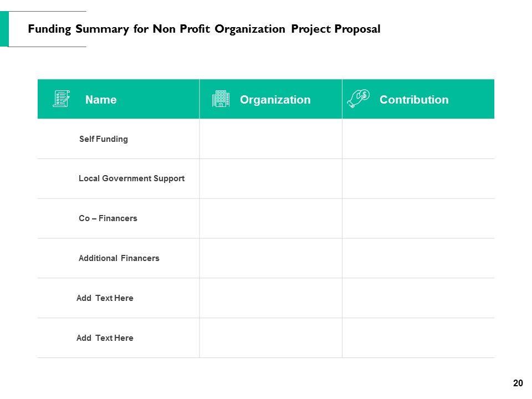Click the hand-with-coin icon beside Contribution

tap(359, 98)
